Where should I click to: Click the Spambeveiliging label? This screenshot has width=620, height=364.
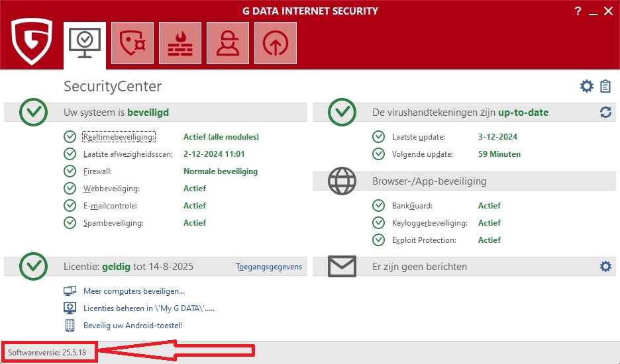[x=113, y=223]
